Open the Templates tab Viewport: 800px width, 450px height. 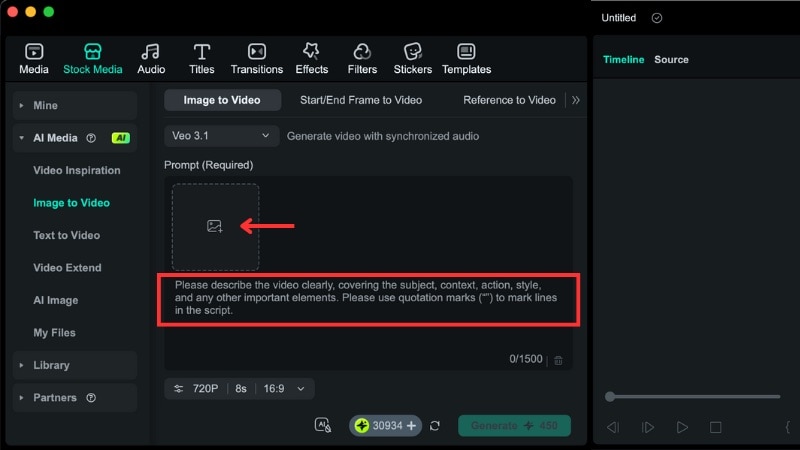pos(466,59)
